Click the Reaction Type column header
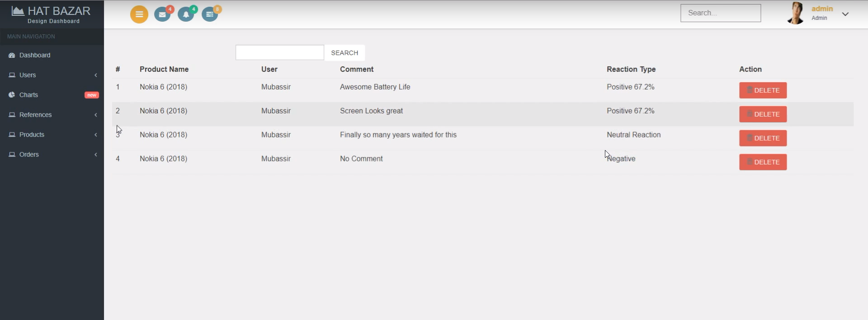 coord(631,69)
